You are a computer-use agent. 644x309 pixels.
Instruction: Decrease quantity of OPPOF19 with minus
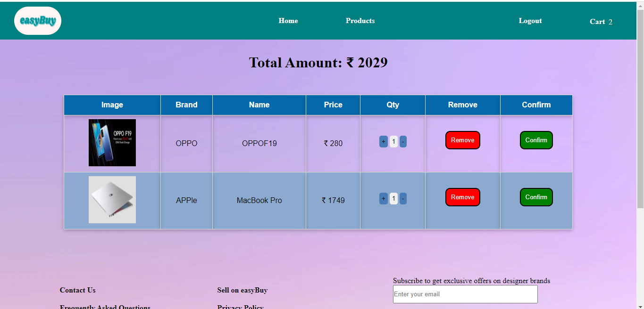(403, 141)
